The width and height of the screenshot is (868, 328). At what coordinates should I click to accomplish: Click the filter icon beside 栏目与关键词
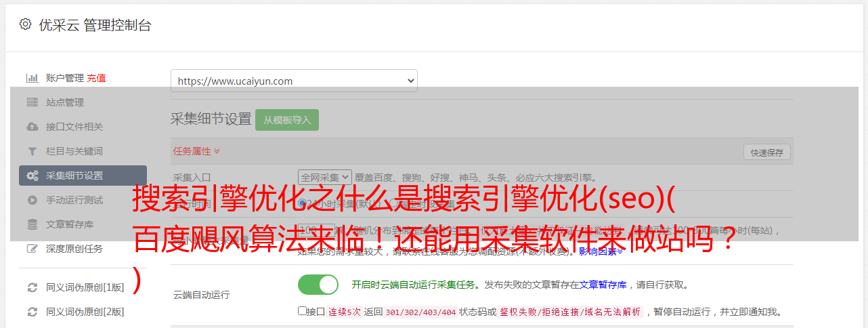32,151
